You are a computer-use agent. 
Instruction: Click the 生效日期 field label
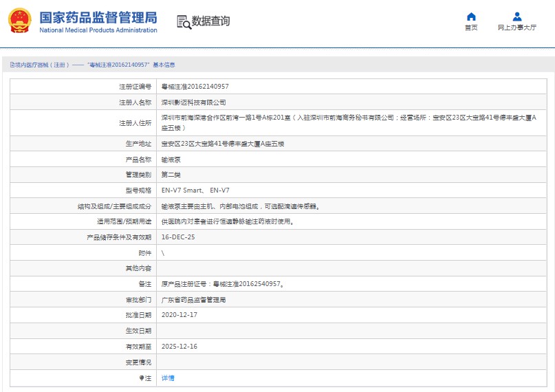(138, 331)
